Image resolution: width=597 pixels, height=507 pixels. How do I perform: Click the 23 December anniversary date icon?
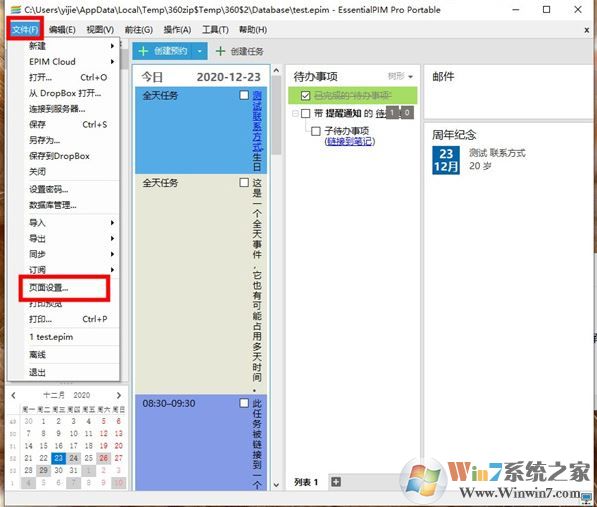[x=446, y=160]
